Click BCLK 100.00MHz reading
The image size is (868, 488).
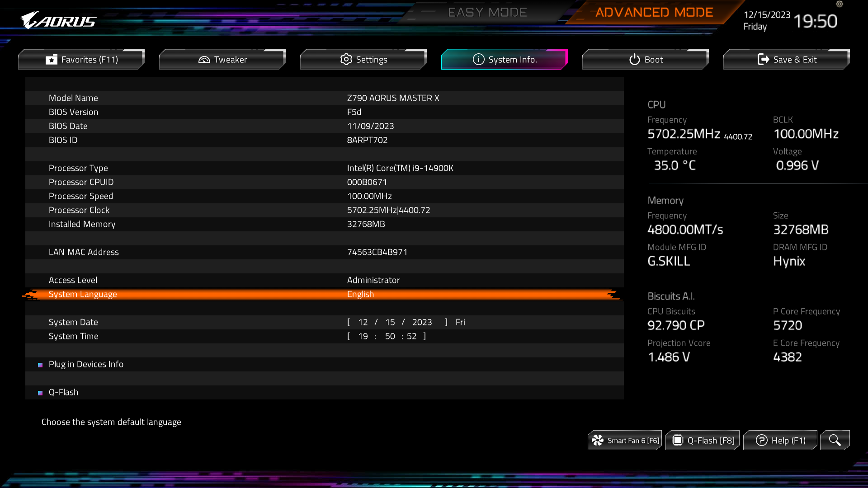[x=806, y=134]
